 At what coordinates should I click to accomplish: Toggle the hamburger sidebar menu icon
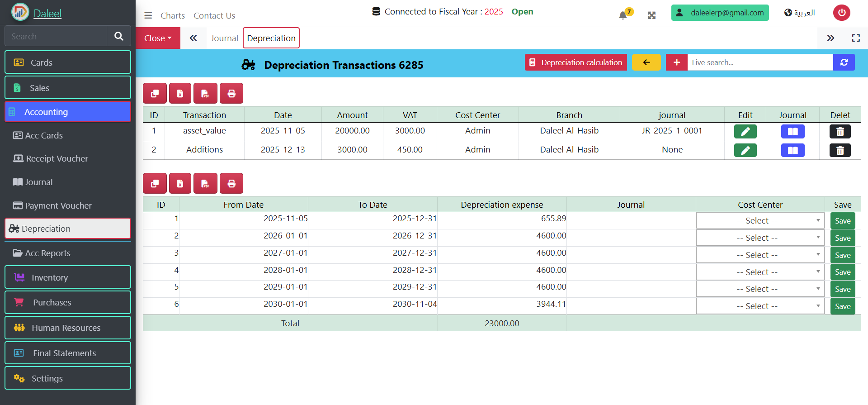[148, 15]
